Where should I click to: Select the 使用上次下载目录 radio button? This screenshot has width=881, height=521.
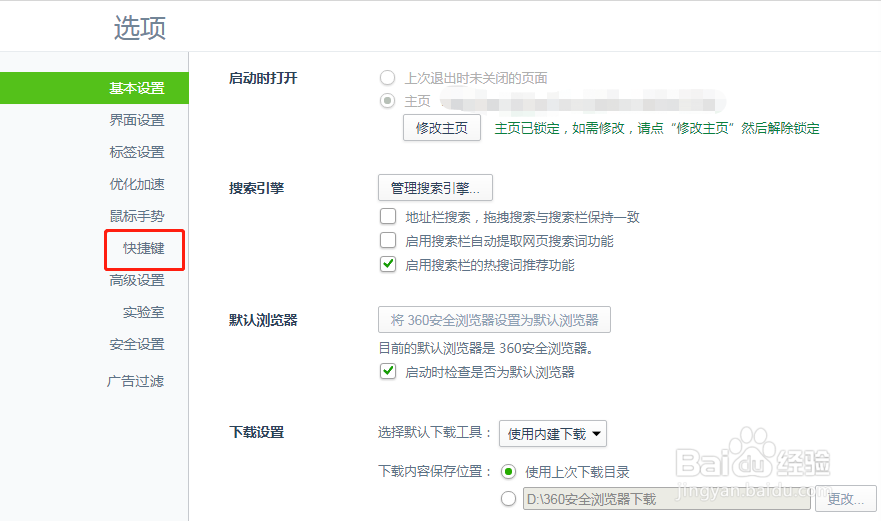[x=508, y=472]
